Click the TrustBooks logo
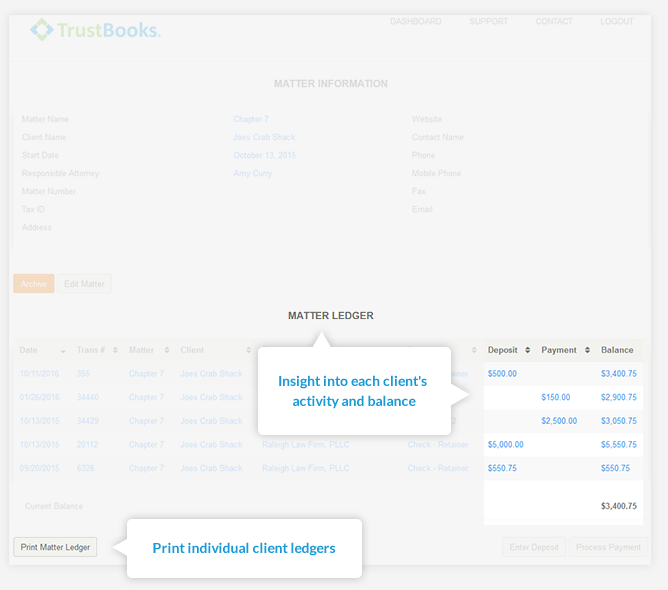The image size is (668, 590). 95,30
